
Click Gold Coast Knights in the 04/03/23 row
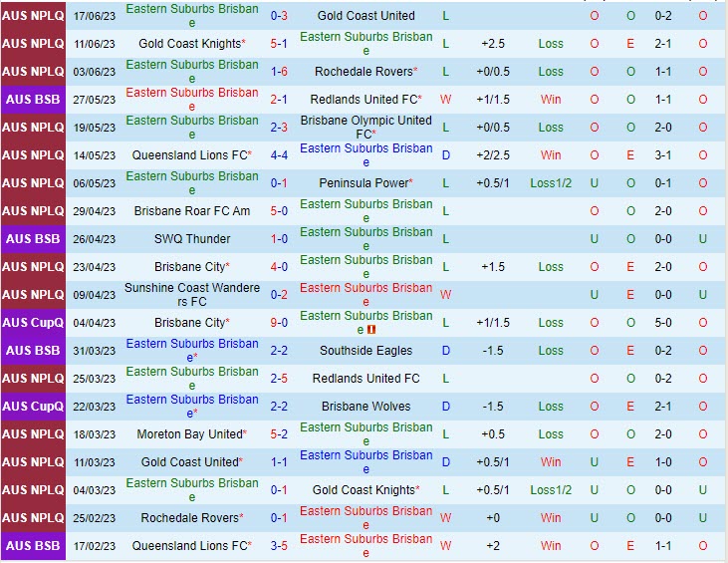365,489
